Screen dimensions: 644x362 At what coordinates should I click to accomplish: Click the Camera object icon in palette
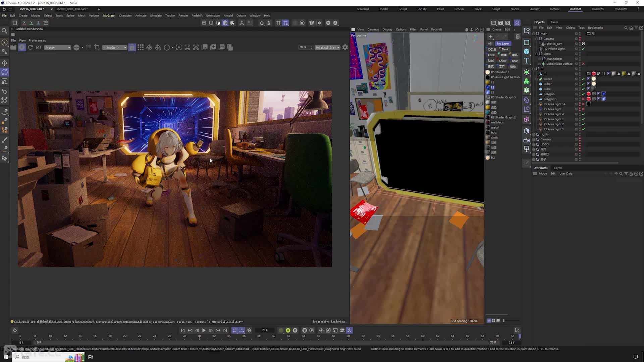(x=527, y=140)
